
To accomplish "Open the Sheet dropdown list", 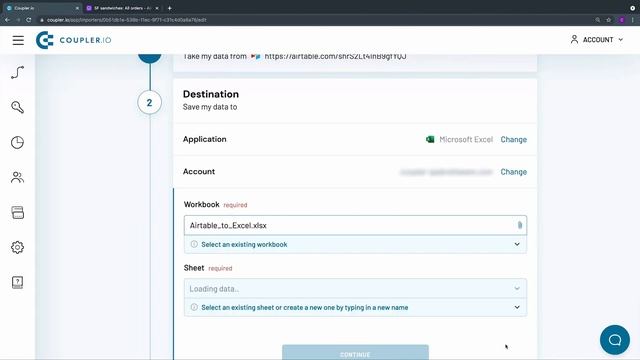I will (x=355, y=289).
